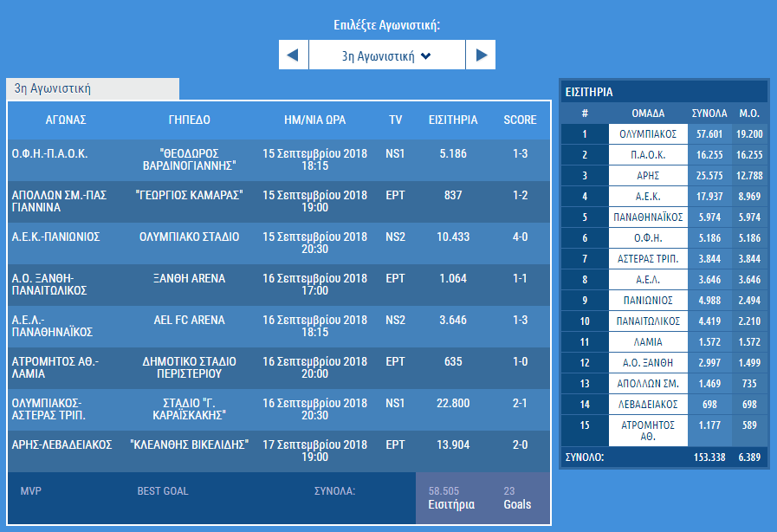Select Π.Α.Ο.Κ. in the tickets table
The height and width of the screenshot is (532, 777).
pyautogui.click(x=648, y=155)
